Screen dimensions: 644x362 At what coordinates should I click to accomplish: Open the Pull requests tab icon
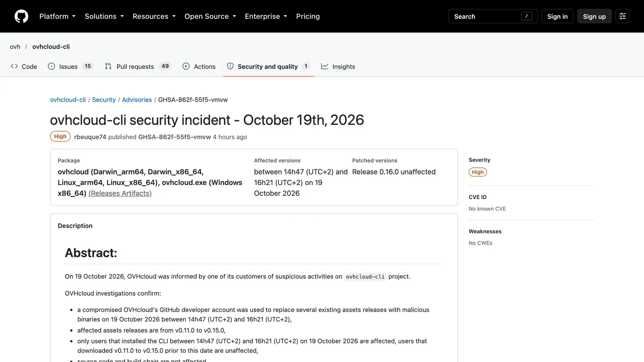(108, 66)
